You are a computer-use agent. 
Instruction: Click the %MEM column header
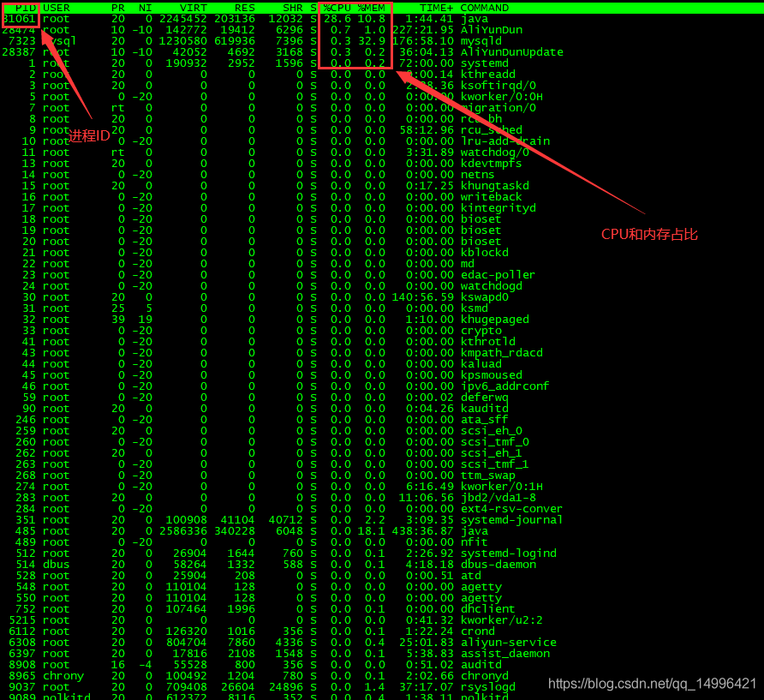coord(371,8)
